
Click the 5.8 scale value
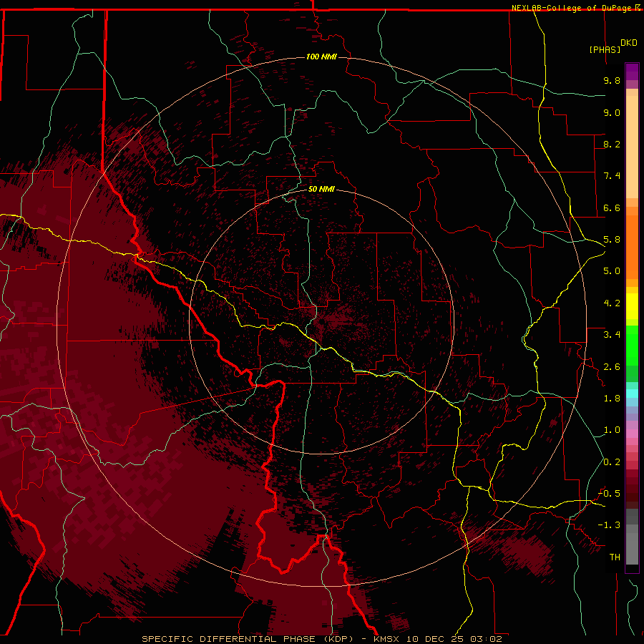[x=612, y=240]
